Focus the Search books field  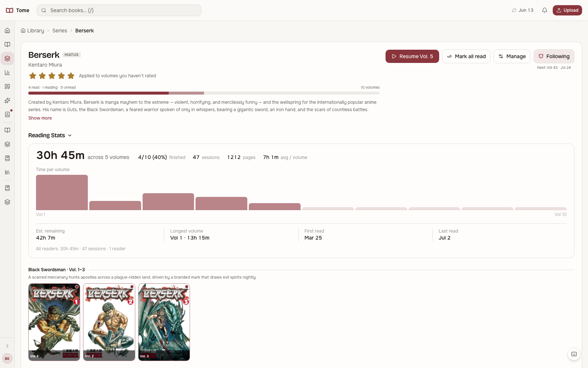tap(119, 10)
